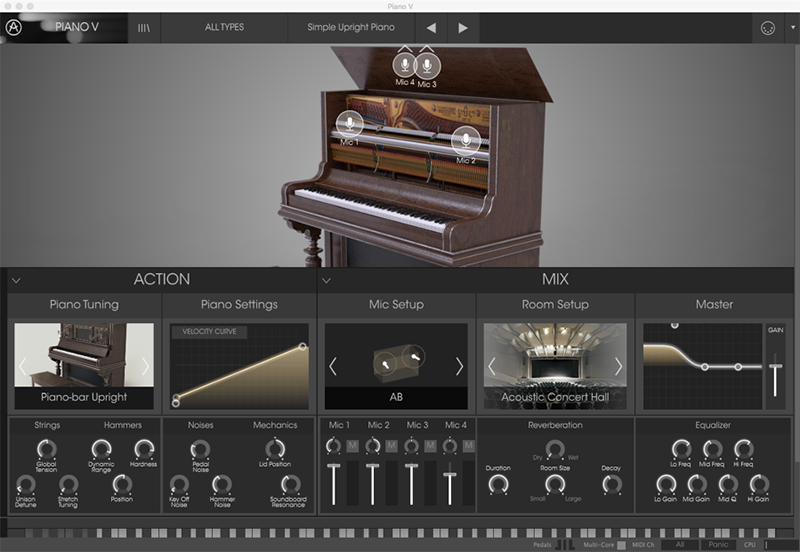Select the Mic 3 microphone above piano

(427, 65)
